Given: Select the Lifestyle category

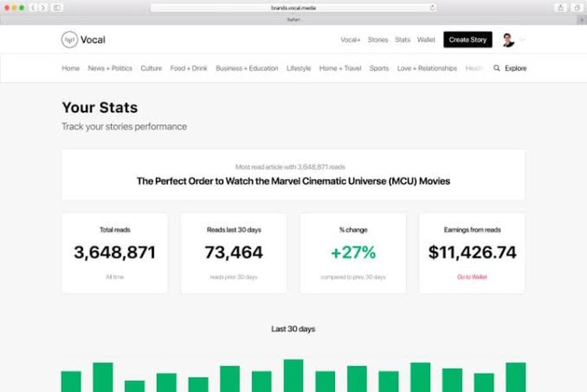Looking at the screenshot, I should click(299, 68).
